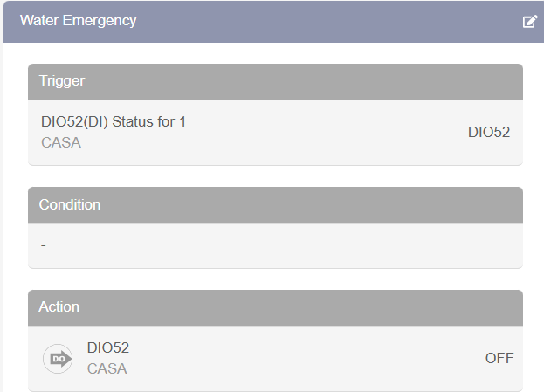Click the CASA label under Action
The width and height of the screenshot is (544, 392).
(107, 368)
